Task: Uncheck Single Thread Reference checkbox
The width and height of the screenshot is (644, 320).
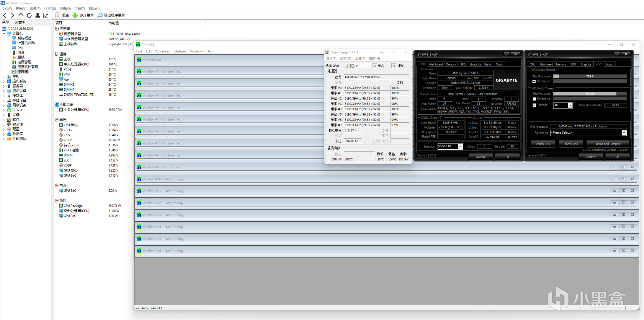Action: [534, 82]
